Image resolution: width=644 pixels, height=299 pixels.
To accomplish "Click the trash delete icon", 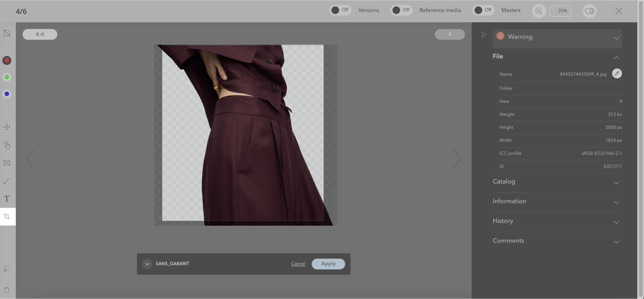I will (x=7, y=290).
